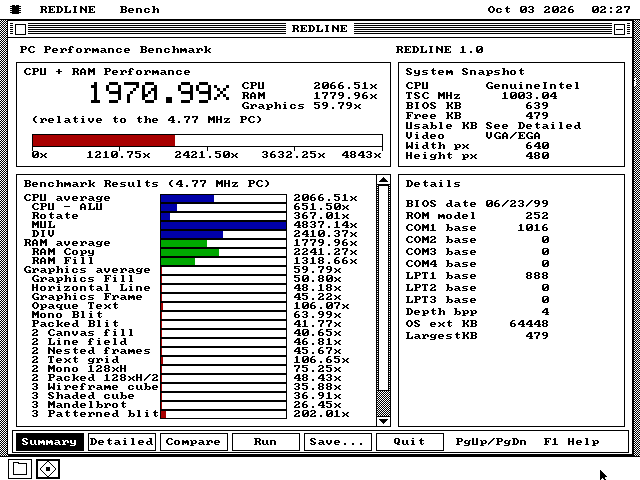Open the Compare view

pos(193,442)
